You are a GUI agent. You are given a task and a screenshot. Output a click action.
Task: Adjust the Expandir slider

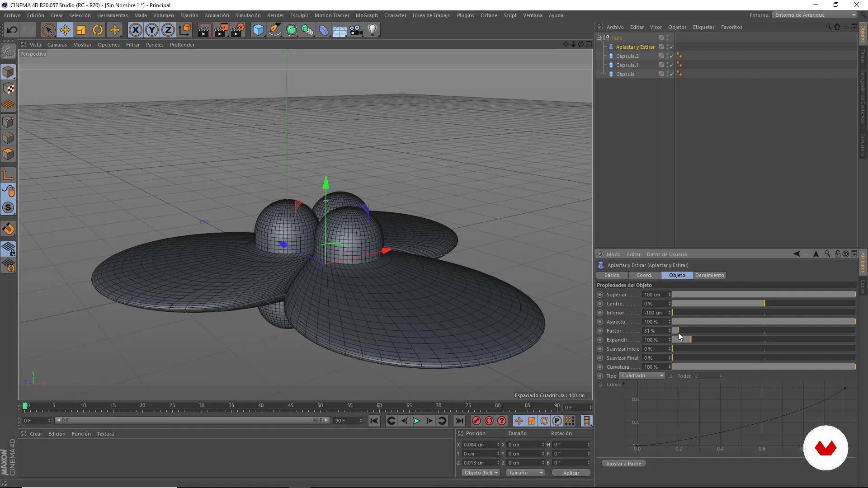[x=764, y=340]
